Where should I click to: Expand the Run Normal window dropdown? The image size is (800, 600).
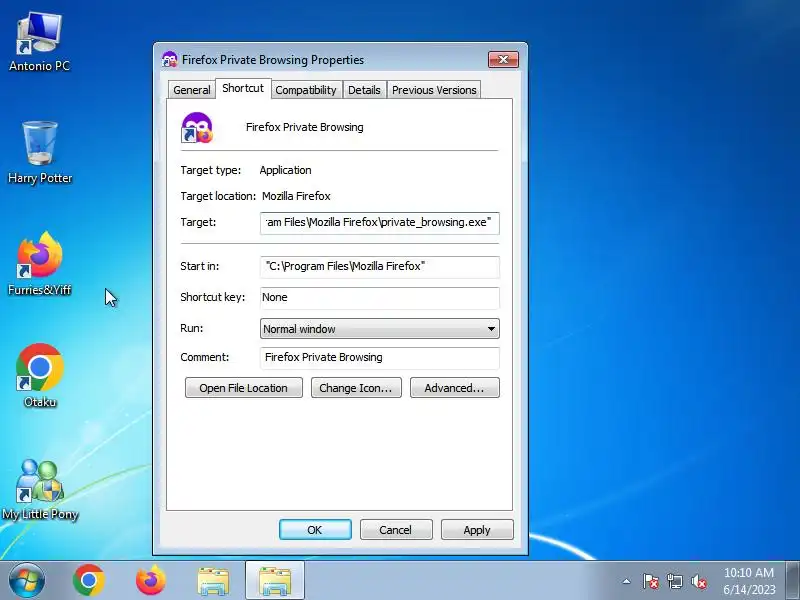tap(380, 329)
